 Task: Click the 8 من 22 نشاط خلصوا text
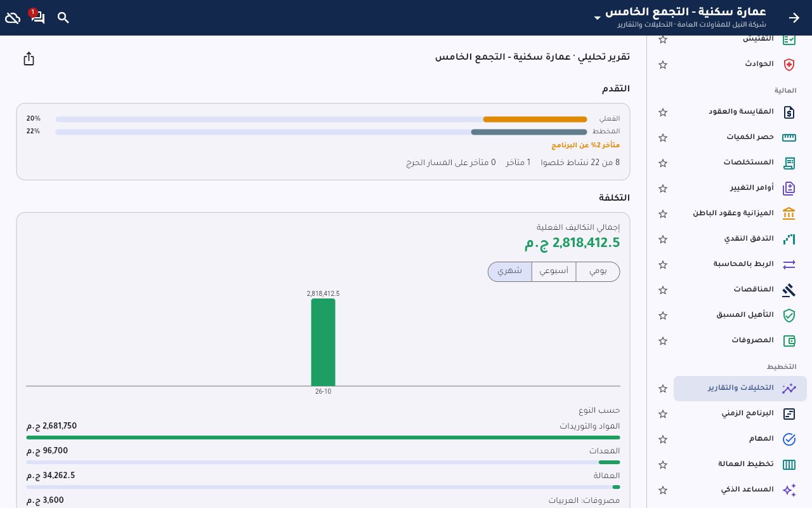(x=580, y=163)
